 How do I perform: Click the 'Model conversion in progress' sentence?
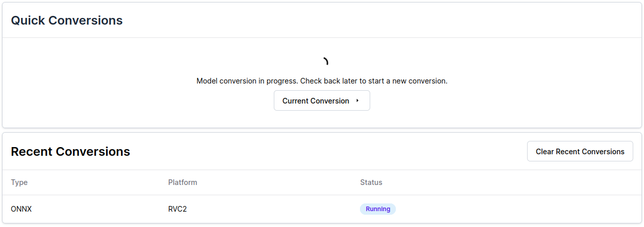[247, 81]
